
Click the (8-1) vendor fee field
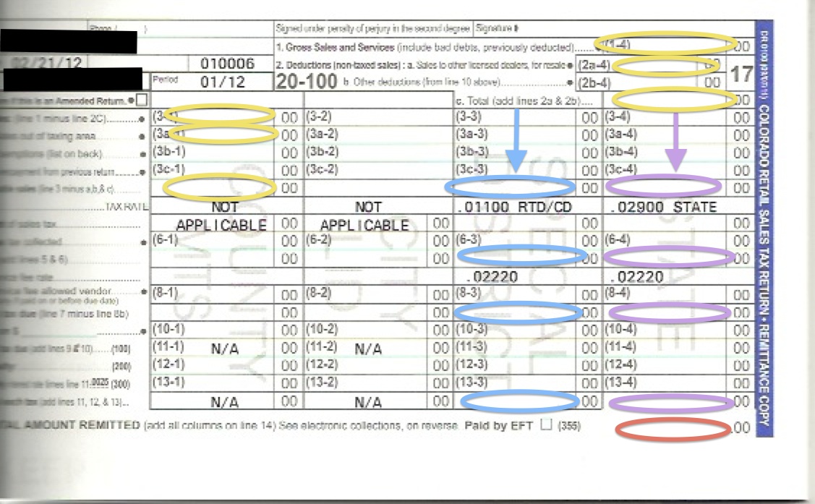coord(213,294)
